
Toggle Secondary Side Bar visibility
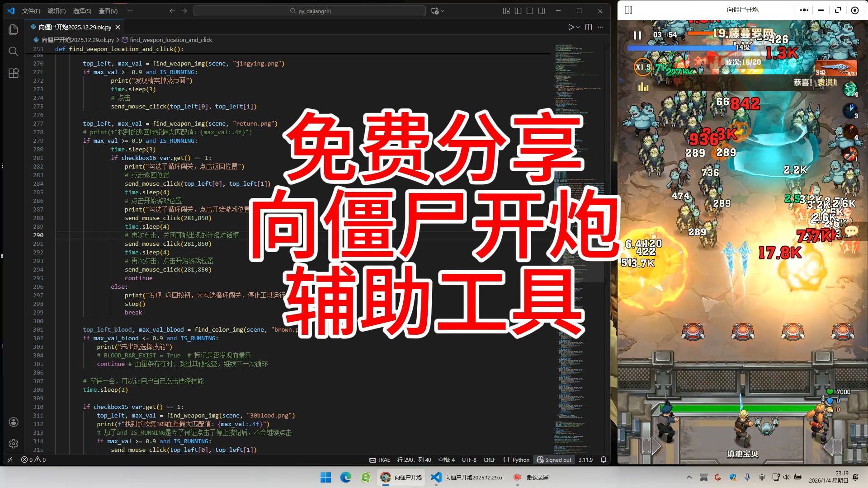(542, 11)
